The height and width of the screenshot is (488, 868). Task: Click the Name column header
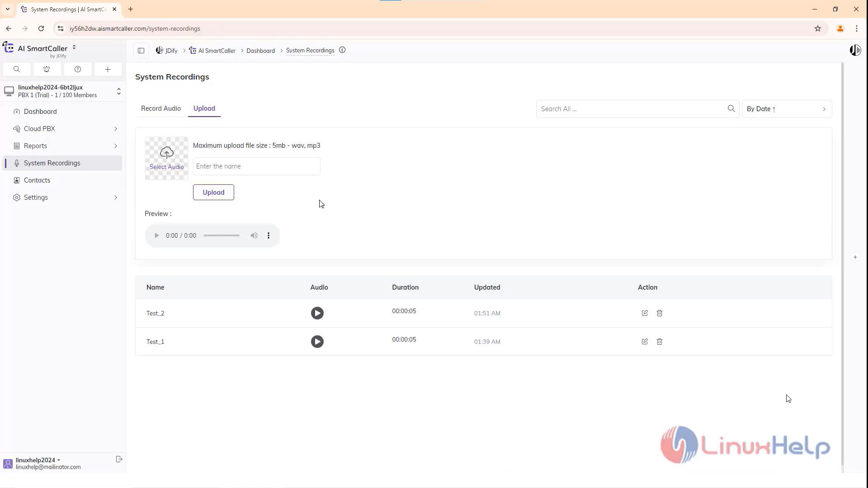tap(155, 287)
